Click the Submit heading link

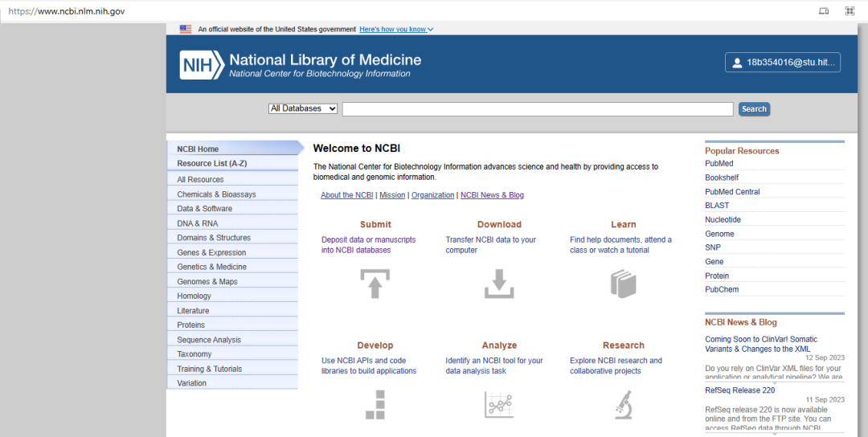point(375,224)
